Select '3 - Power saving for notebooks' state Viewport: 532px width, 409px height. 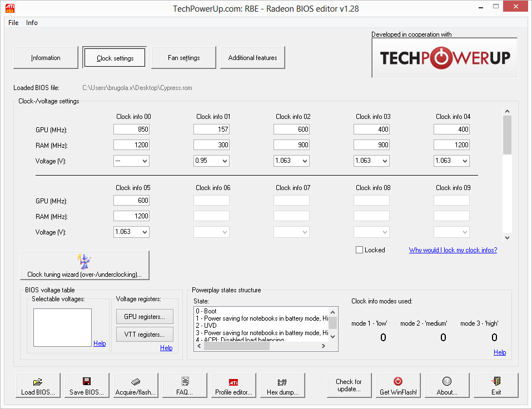pyautogui.click(x=262, y=333)
